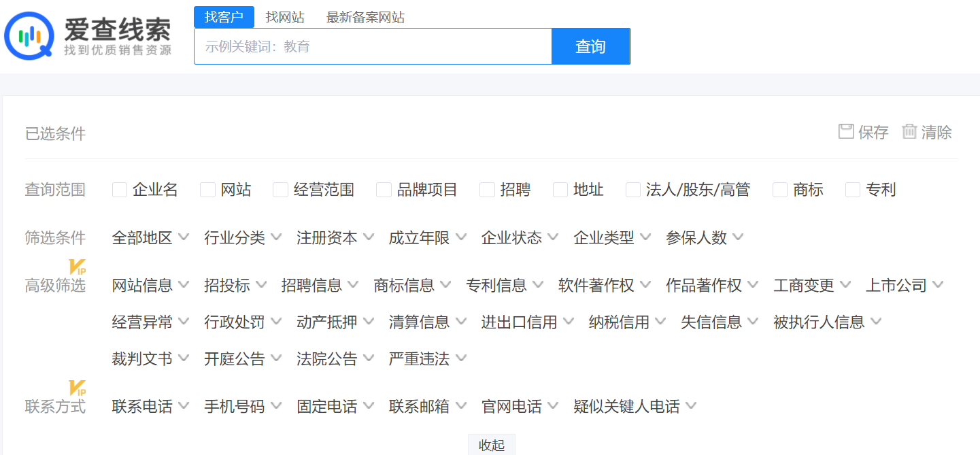Open the 注册资本 dropdown
This screenshot has width=980, height=455.
click(x=335, y=237)
